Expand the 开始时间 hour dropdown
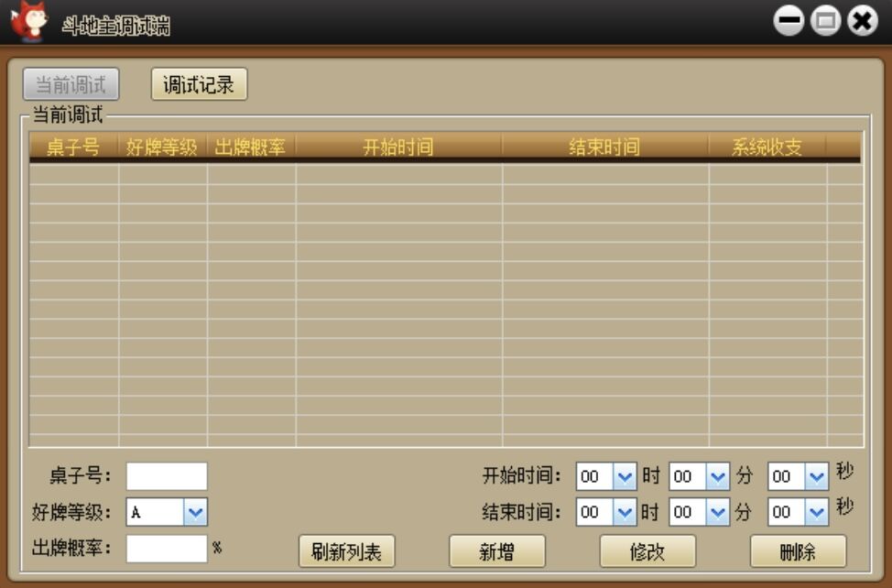 (x=624, y=476)
